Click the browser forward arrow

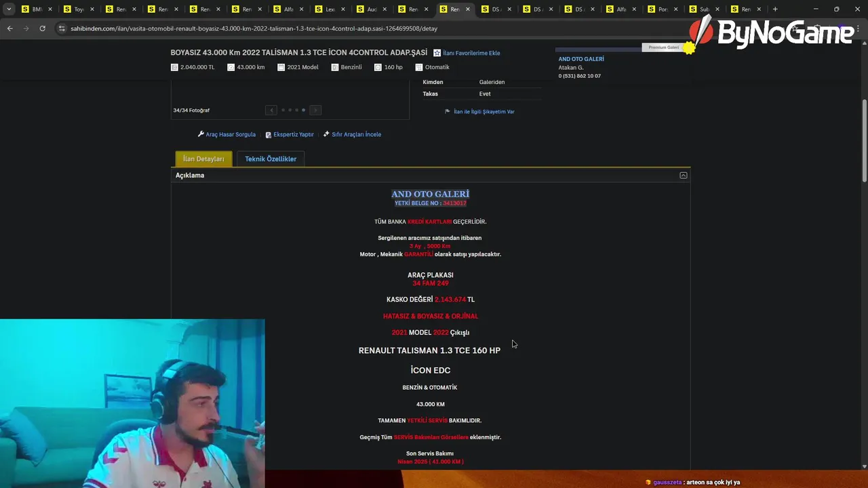(26, 28)
